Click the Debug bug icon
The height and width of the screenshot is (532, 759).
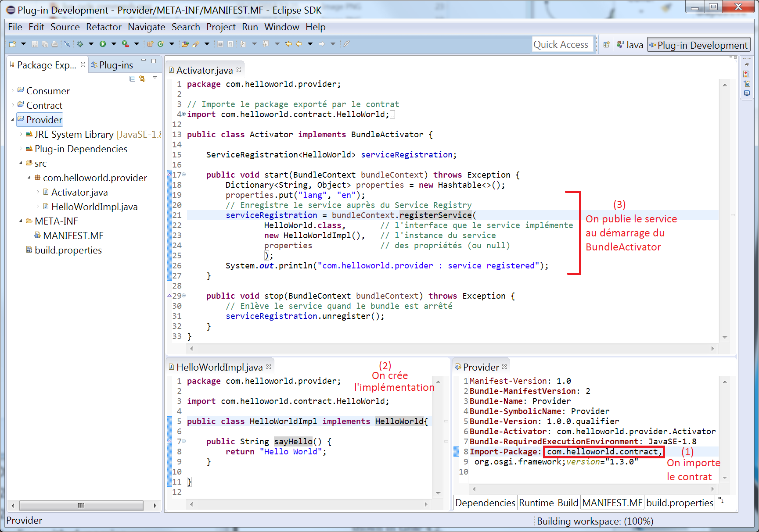80,44
